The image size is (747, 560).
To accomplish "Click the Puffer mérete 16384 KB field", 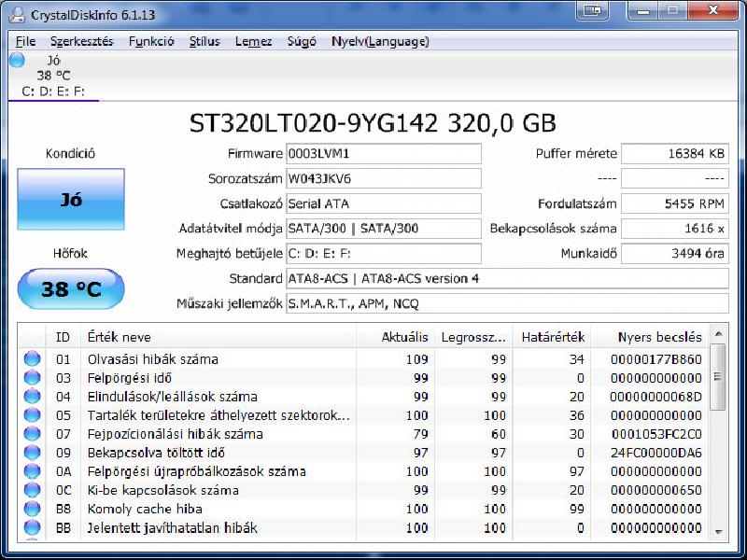I will (675, 154).
